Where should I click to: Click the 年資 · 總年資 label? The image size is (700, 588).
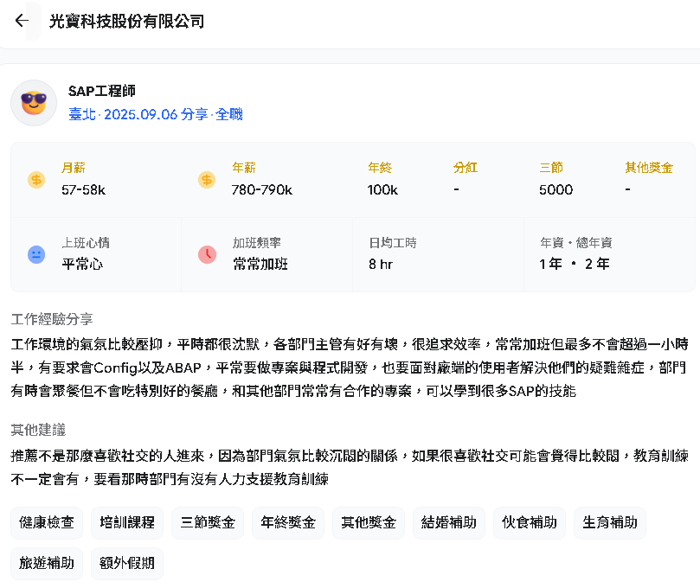tap(576, 243)
